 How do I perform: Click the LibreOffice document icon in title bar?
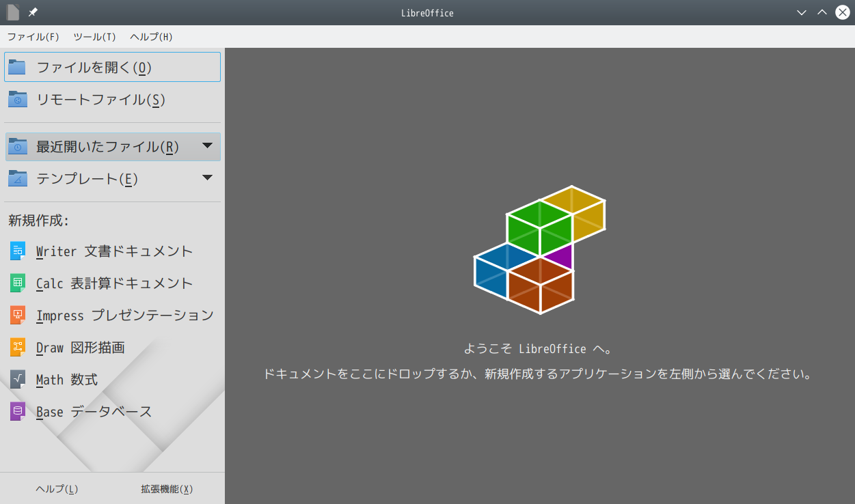(13, 12)
